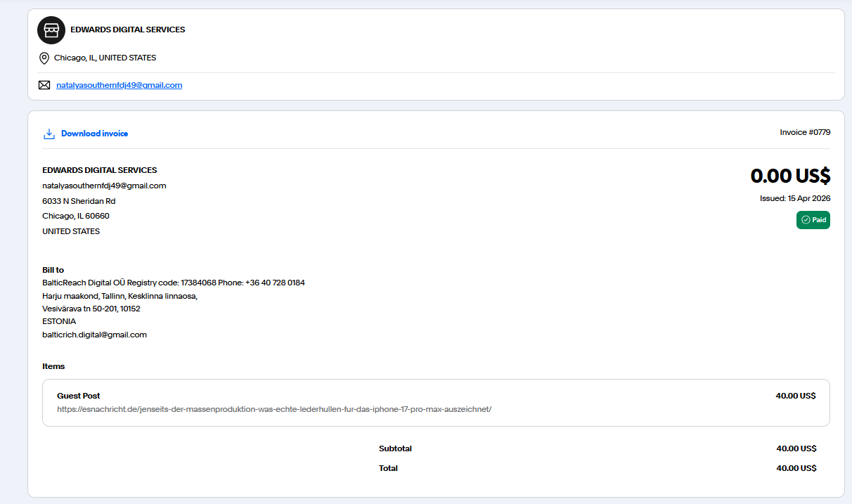Click the Chicago, IL, UNITED STATES location text
The image size is (852, 504).
pos(105,58)
